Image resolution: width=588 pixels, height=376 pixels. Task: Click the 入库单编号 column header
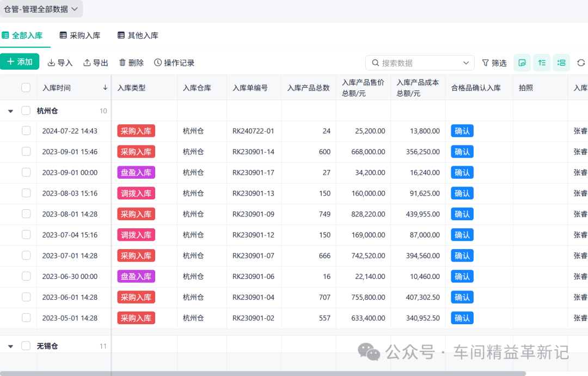[254, 87]
